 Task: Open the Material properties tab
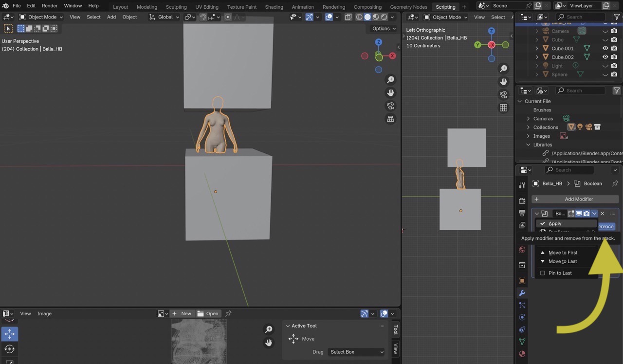522,354
